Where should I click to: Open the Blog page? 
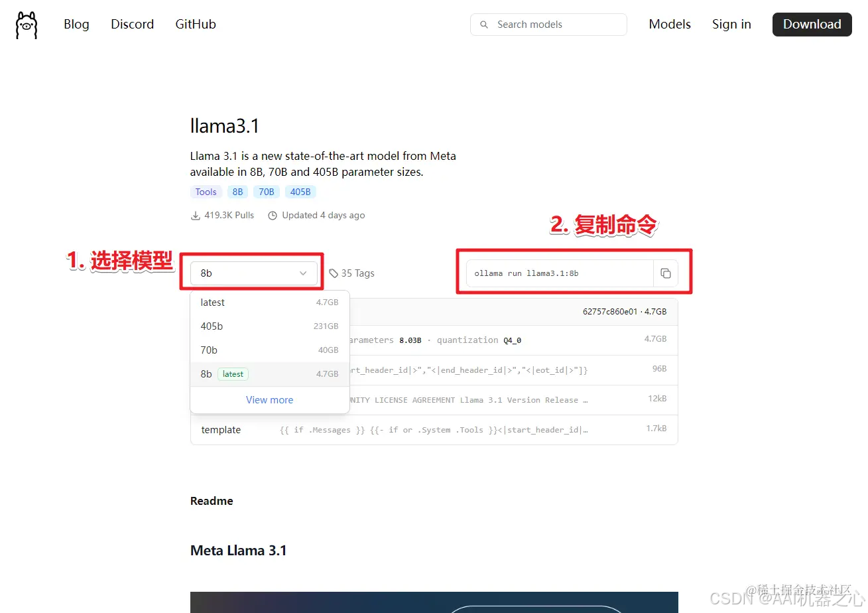coord(76,25)
